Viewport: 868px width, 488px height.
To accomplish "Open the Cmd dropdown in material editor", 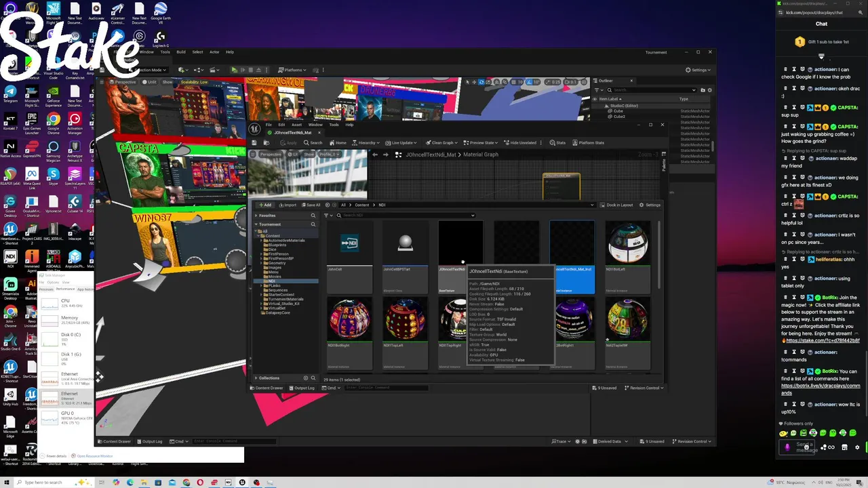I will point(331,388).
